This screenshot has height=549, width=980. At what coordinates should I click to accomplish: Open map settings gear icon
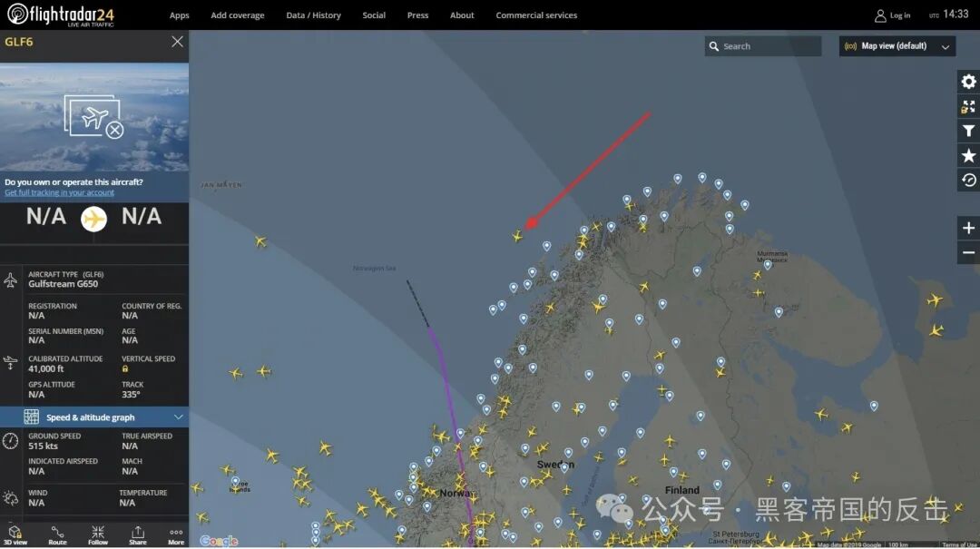point(968,82)
